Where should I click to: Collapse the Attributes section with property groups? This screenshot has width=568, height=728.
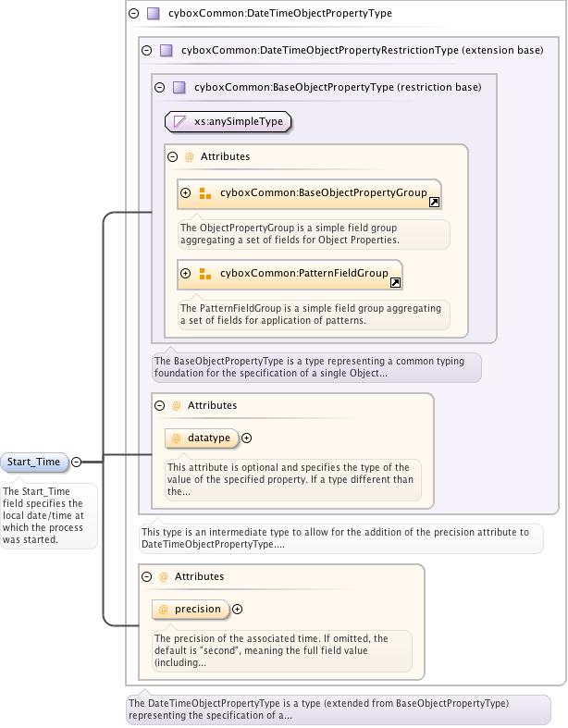point(172,157)
